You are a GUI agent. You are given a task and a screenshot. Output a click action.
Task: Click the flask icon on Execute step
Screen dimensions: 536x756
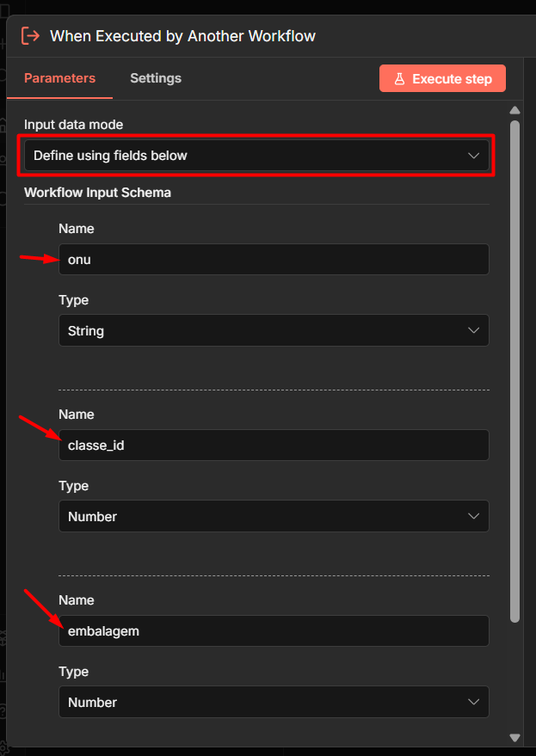[x=399, y=78]
